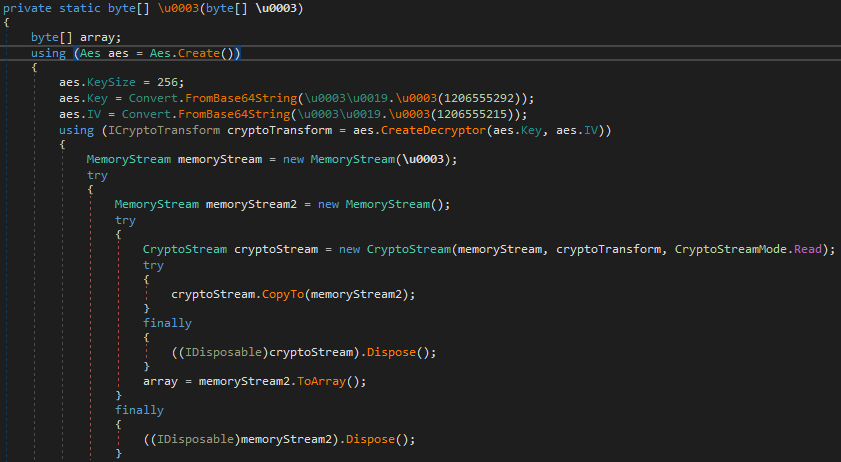The width and height of the screenshot is (841, 462).
Task: Click the 'CopyTo' method call
Action: pos(283,295)
